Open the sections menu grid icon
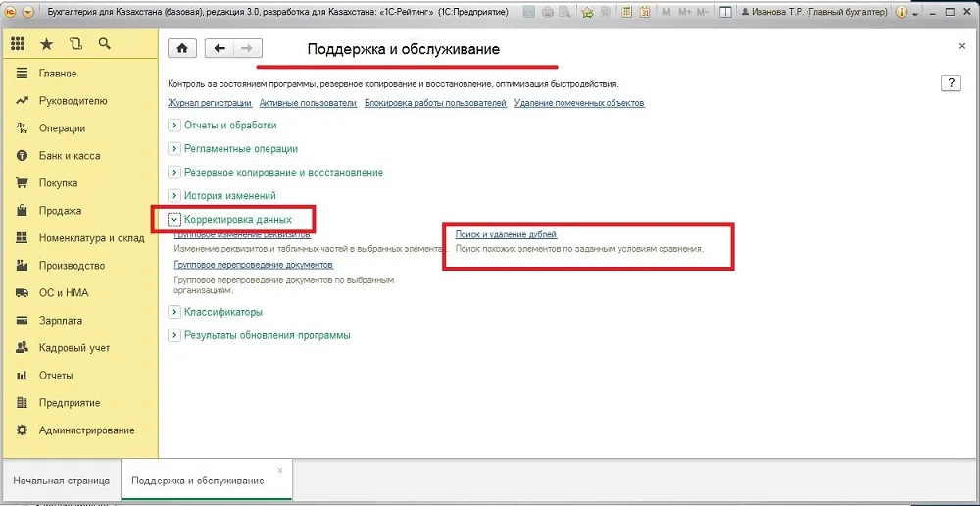980x506 pixels. [18, 44]
